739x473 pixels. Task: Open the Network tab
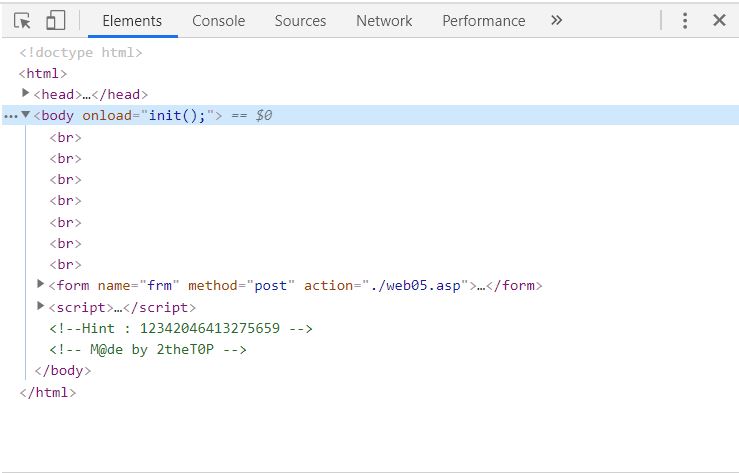coord(384,21)
